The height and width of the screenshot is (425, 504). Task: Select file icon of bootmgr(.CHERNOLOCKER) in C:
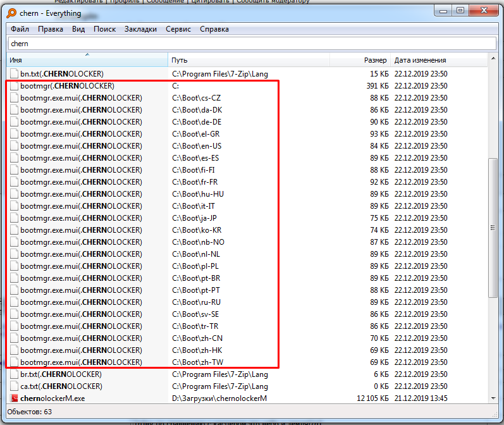[14, 86]
